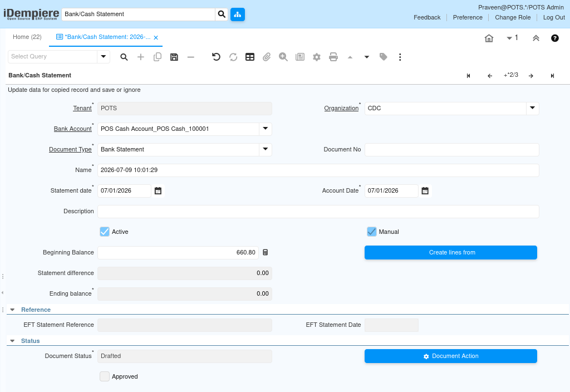This screenshot has width=570, height=392.
Task: Click the Print icon in toolbar
Action: pos(333,57)
